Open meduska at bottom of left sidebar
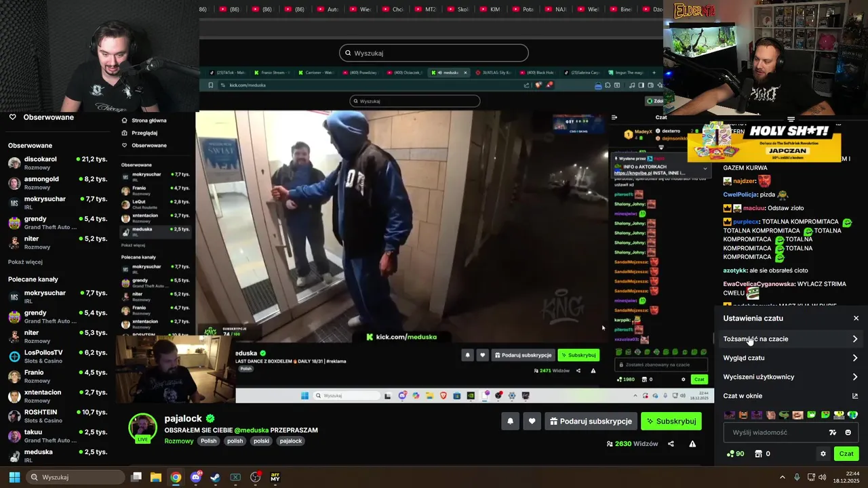The width and height of the screenshot is (868, 488). coord(58,455)
